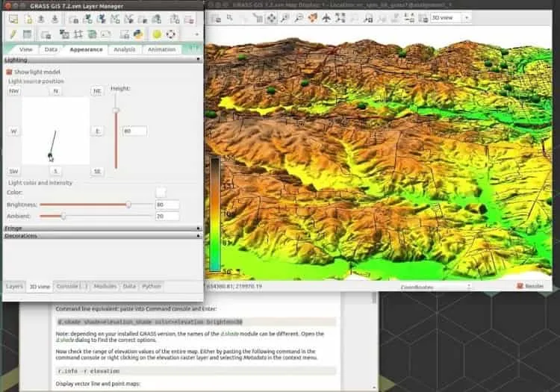Click the light Height value field

(134, 131)
